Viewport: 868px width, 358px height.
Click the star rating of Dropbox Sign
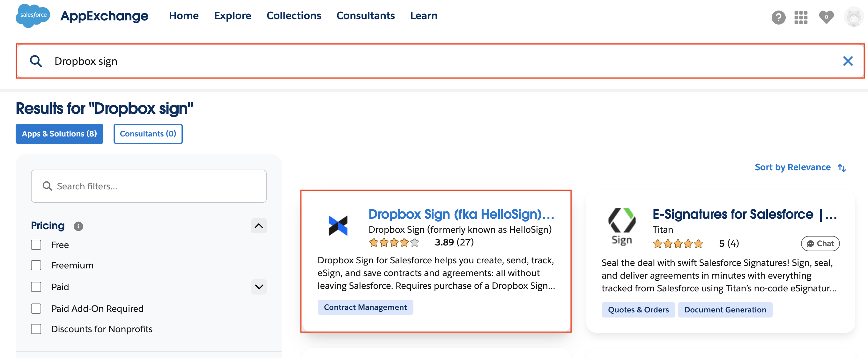pyautogui.click(x=394, y=243)
